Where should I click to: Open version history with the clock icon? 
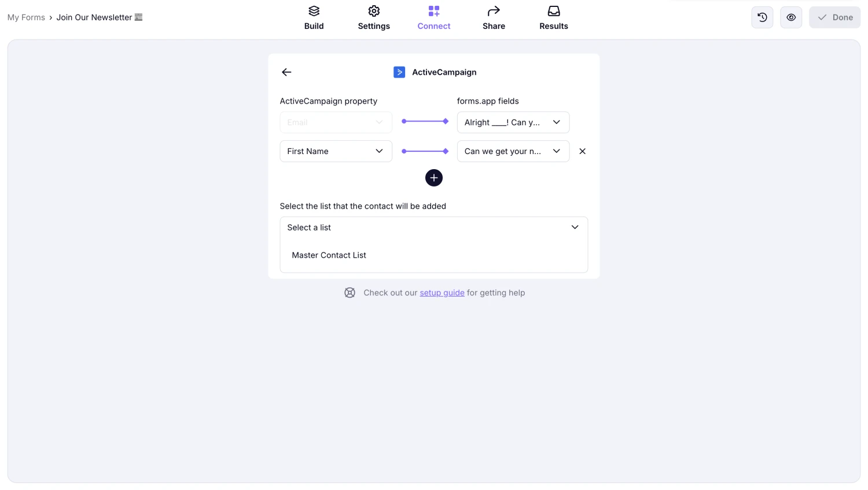pyautogui.click(x=762, y=17)
